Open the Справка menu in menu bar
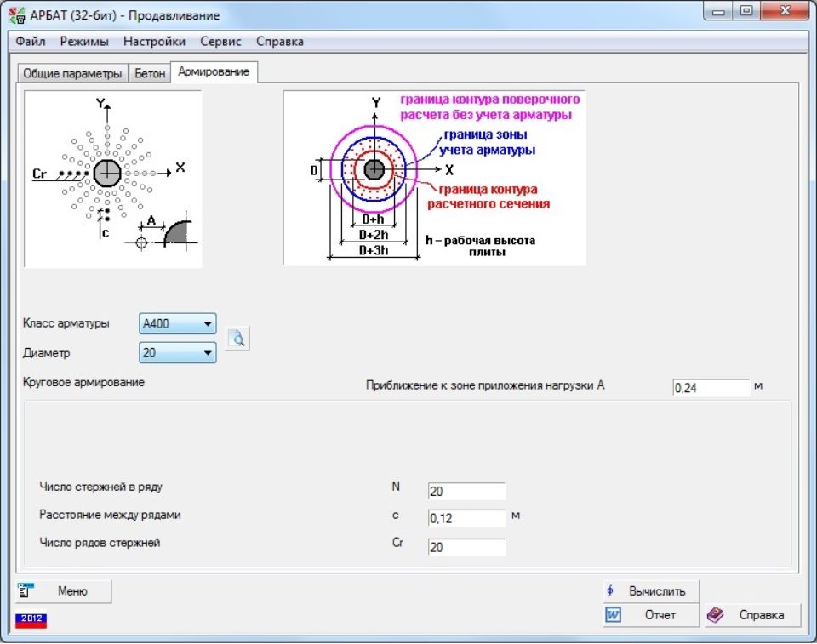This screenshot has height=644, width=817. (279, 41)
